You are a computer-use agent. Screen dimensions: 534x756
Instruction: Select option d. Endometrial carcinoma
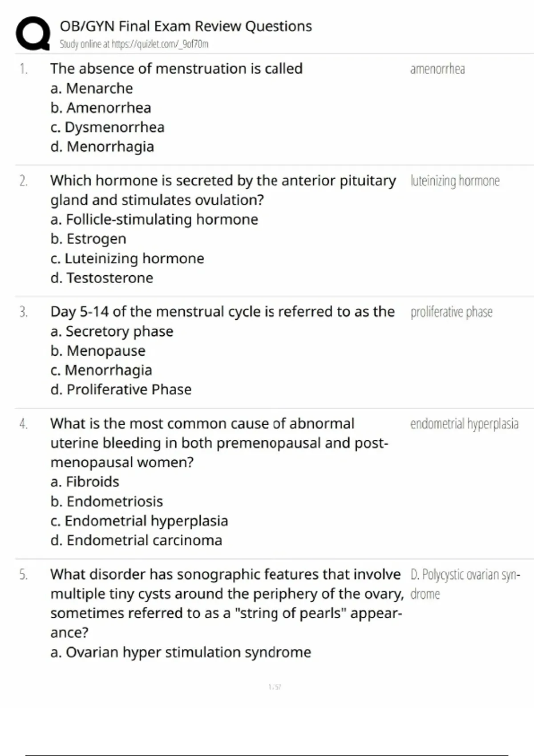[136, 540]
